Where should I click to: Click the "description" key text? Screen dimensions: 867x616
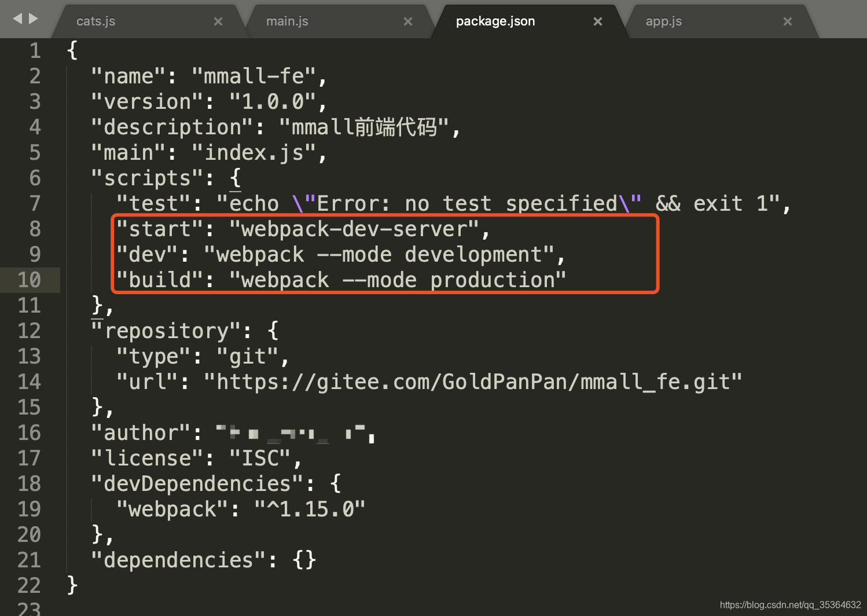172,127
